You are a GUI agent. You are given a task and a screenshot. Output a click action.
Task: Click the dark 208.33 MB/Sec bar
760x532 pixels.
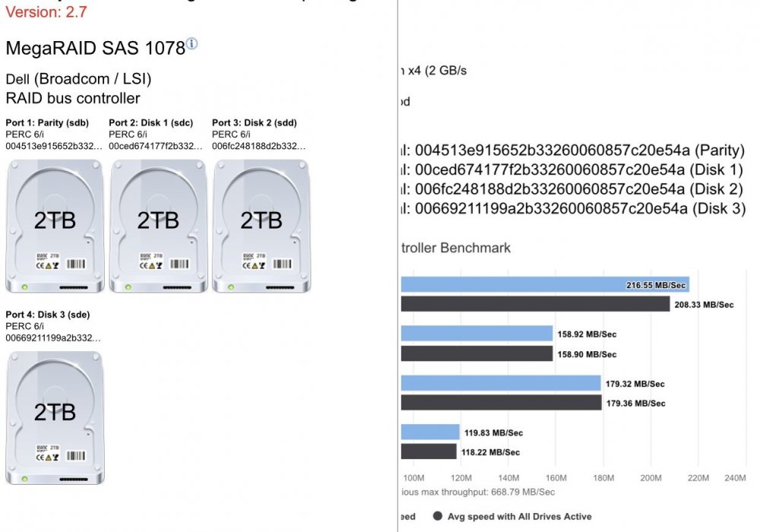[x=535, y=304]
